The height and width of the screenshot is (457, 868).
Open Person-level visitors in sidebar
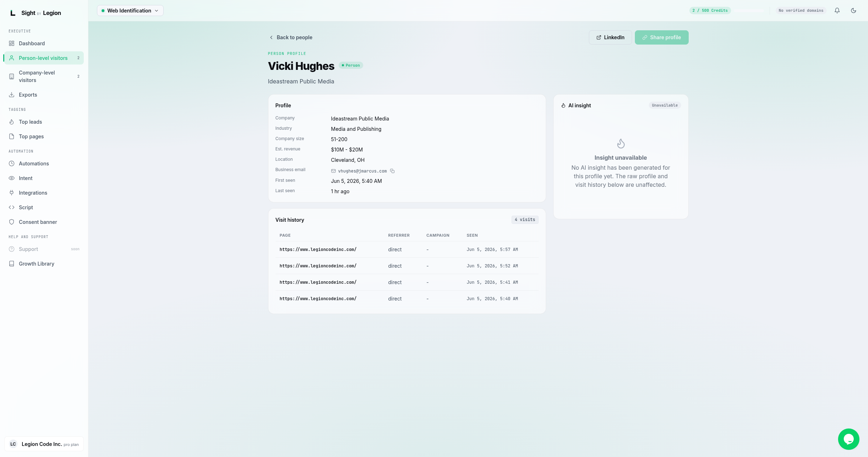(x=44, y=58)
